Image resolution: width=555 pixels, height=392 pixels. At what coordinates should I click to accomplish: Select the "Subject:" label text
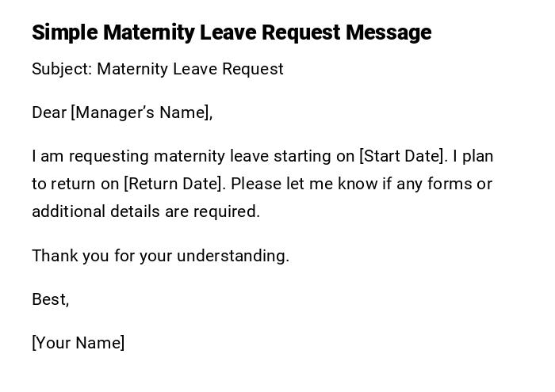click(62, 69)
